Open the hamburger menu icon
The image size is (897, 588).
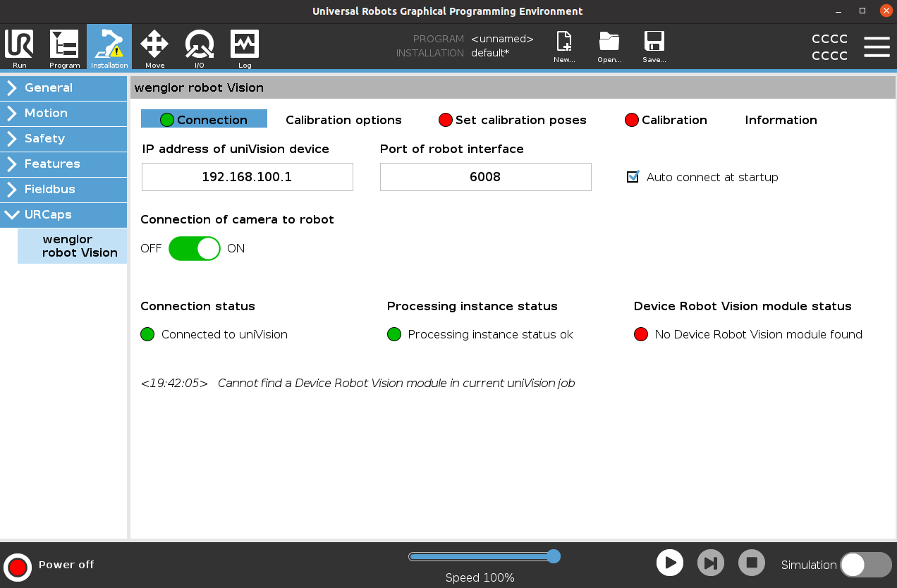pos(877,47)
